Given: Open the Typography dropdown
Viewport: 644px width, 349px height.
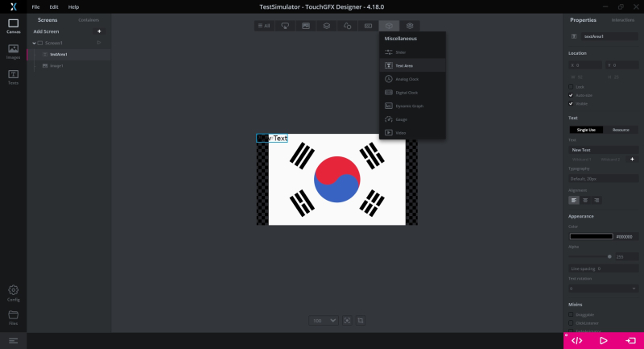Looking at the screenshot, I should [604, 178].
